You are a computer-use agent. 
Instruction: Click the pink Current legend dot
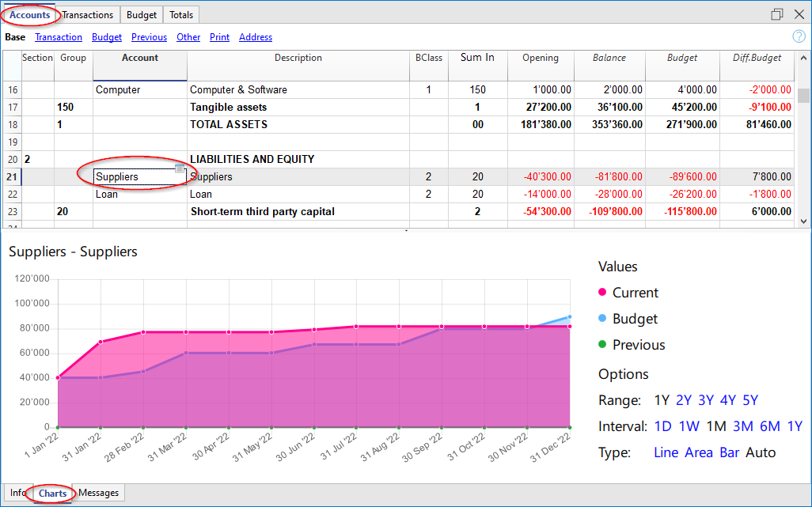pyautogui.click(x=602, y=293)
